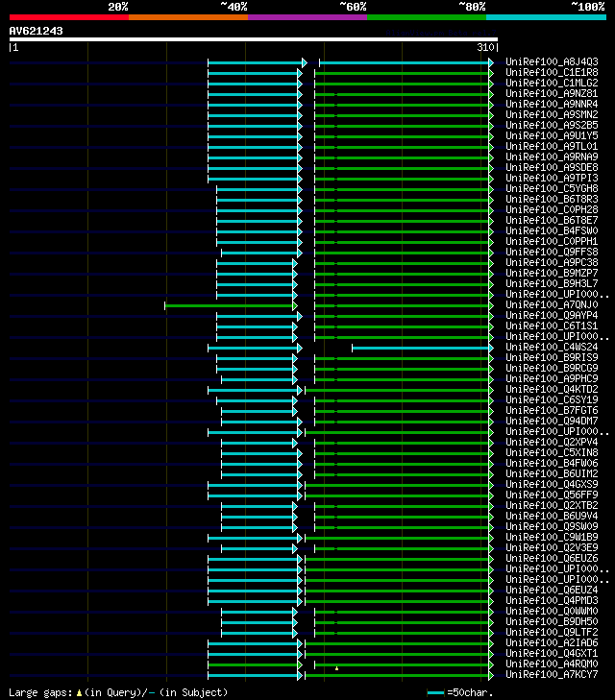Click the UniRef100_C0PPH1 label
615x700 pixels.
point(552,242)
